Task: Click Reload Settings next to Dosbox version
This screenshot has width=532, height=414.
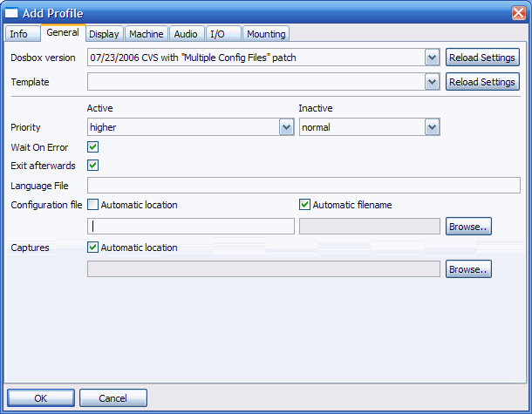Action: (483, 58)
